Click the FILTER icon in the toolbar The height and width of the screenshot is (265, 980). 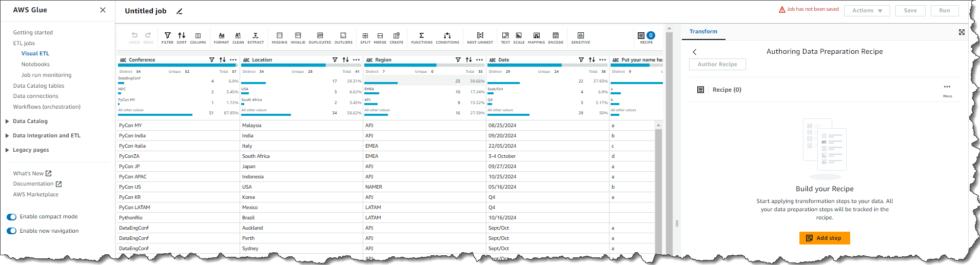click(167, 37)
